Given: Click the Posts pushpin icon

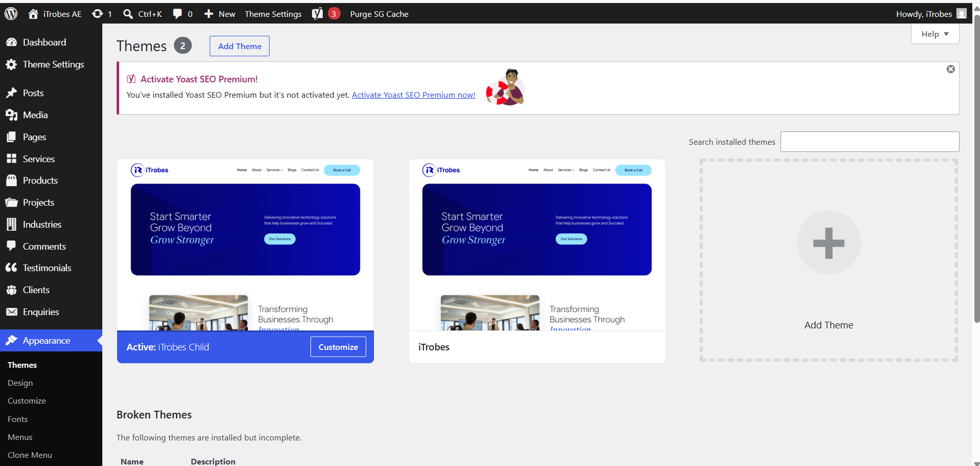Looking at the screenshot, I should point(11,93).
